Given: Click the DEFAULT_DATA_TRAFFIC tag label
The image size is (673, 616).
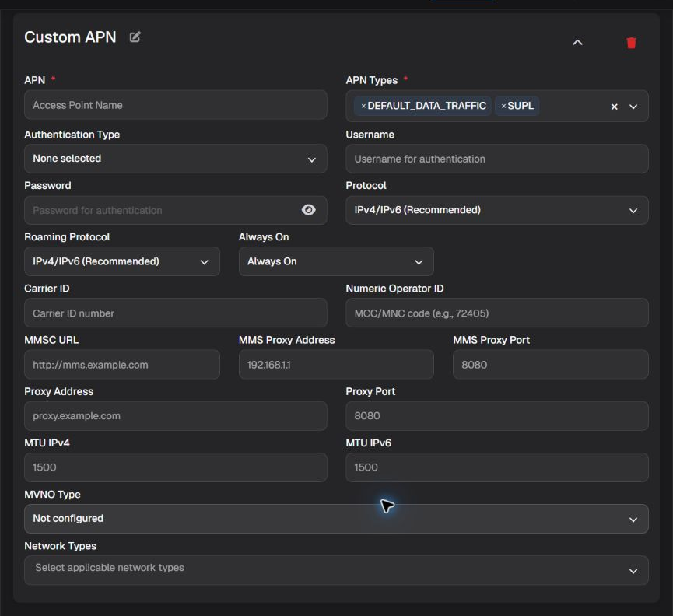Looking at the screenshot, I should coord(426,106).
